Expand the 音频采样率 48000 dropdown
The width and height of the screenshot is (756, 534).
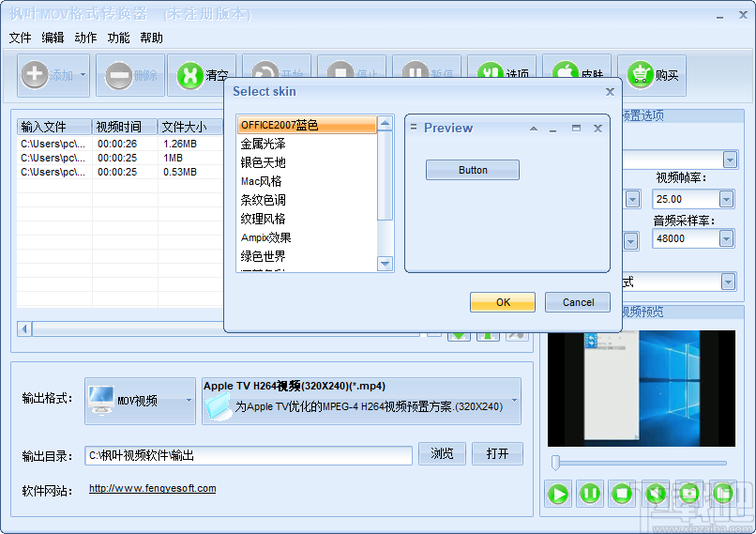click(726, 238)
